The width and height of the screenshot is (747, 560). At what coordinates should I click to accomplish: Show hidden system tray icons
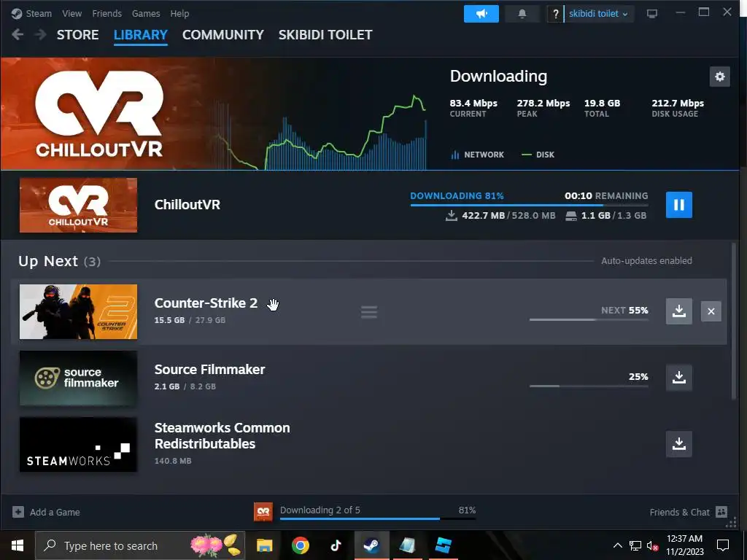click(x=617, y=545)
